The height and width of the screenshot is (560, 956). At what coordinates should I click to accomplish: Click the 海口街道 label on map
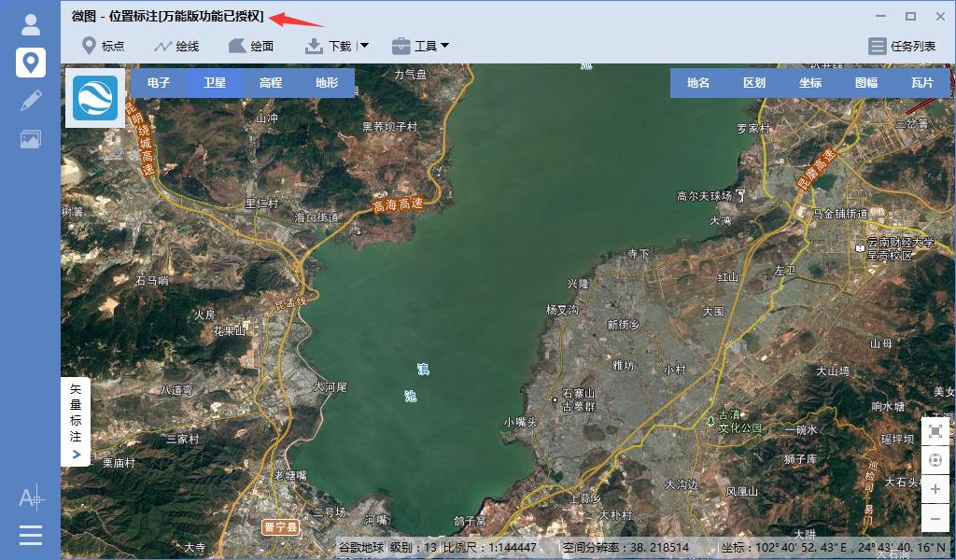[316, 217]
